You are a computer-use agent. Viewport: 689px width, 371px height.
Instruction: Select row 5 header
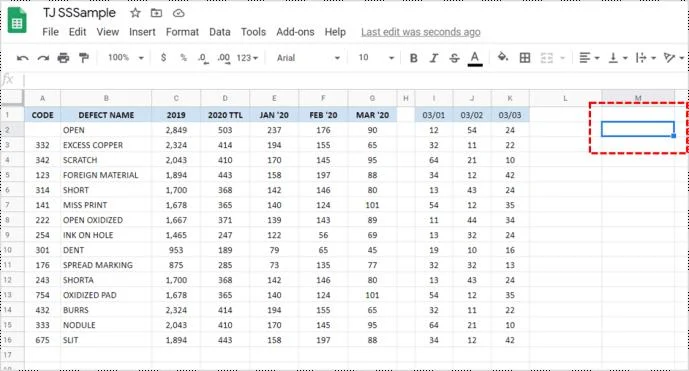coord(12,175)
